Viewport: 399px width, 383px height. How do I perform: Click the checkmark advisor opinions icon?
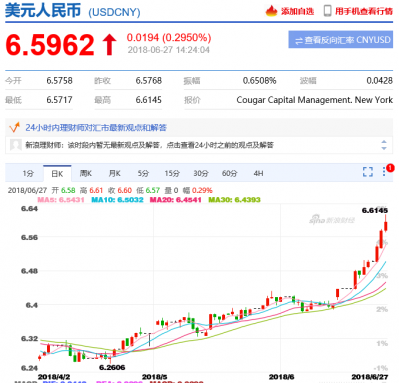(14, 127)
